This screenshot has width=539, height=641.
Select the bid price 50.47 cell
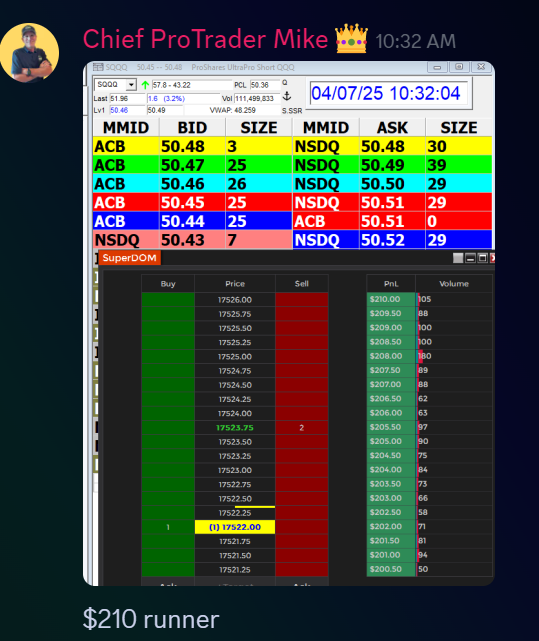[192, 165]
